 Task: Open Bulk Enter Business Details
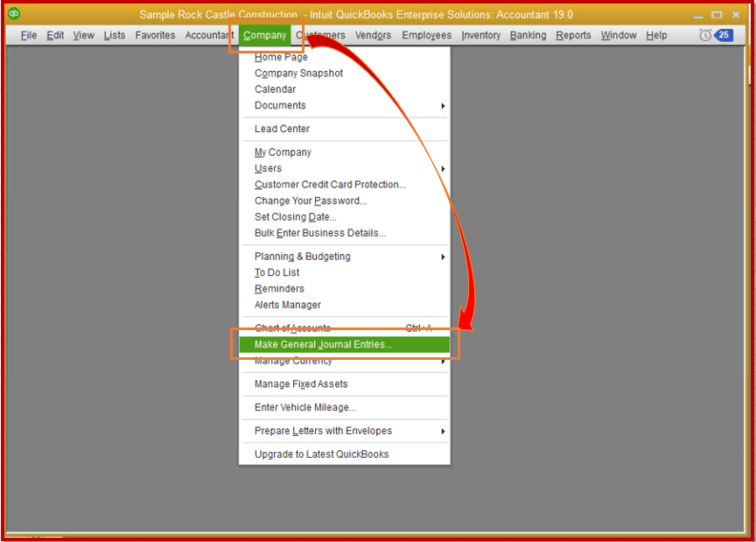(x=345, y=233)
